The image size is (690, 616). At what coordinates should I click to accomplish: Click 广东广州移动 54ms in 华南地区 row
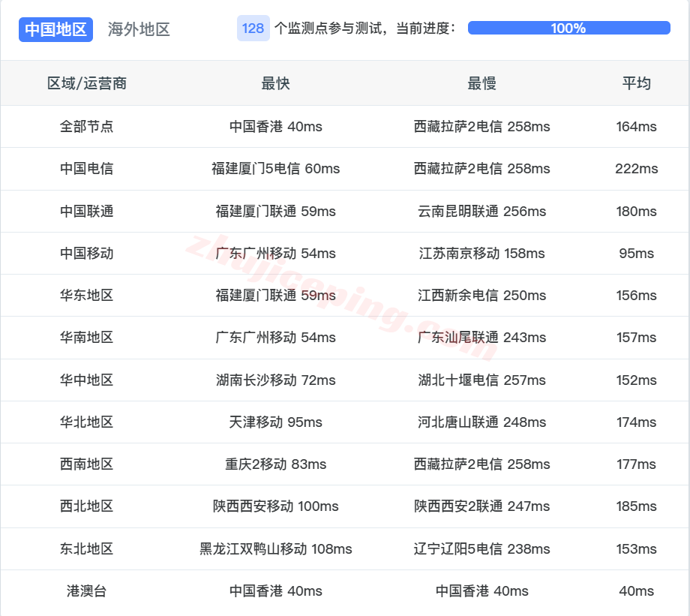tap(275, 338)
